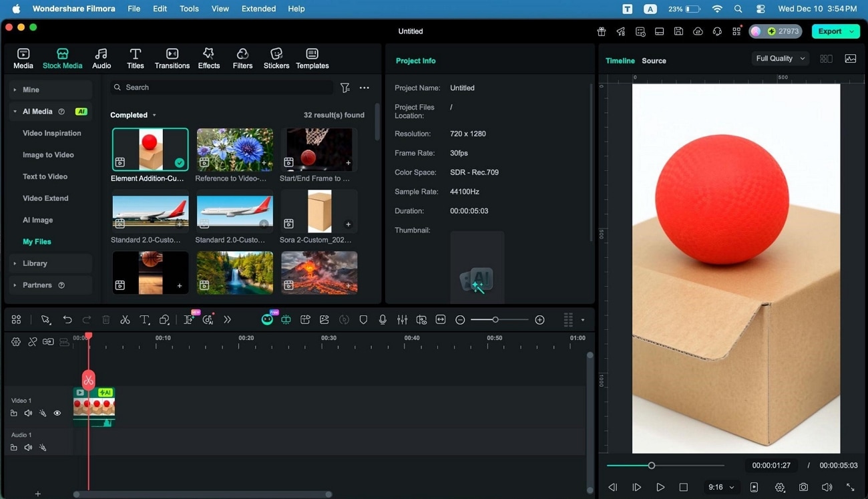The height and width of the screenshot is (499, 868).
Task: Open the Text tool in the timeline toolbar
Action: pos(144,319)
